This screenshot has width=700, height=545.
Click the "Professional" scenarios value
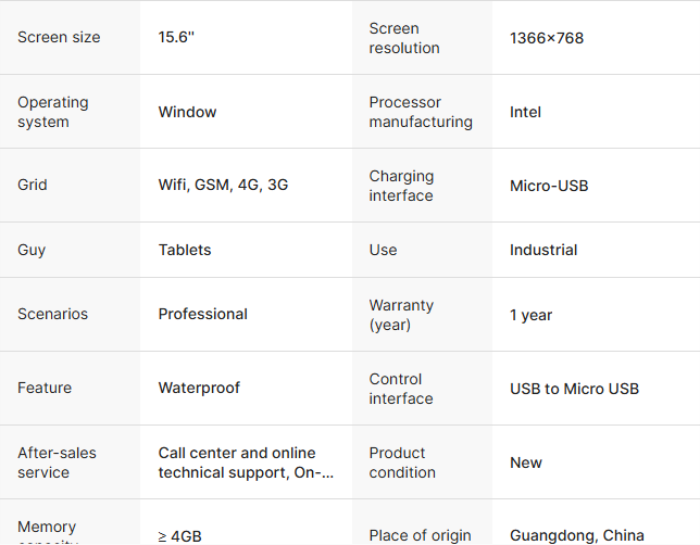click(203, 314)
